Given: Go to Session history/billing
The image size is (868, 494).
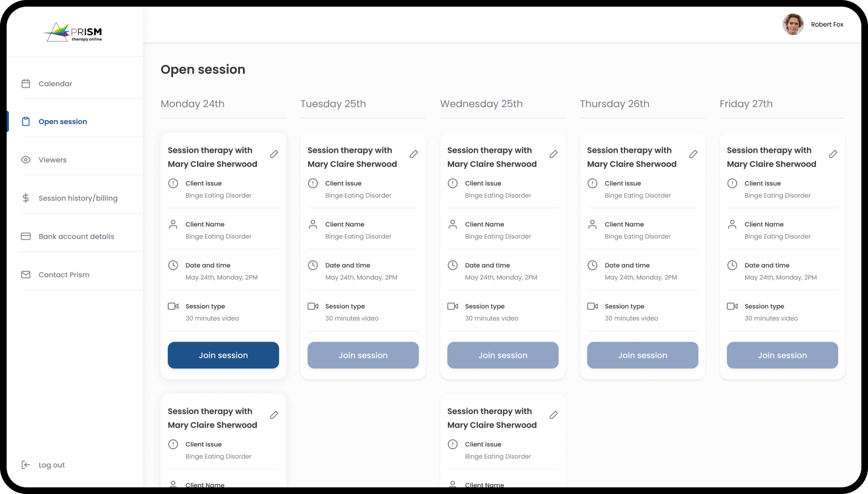Looking at the screenshot, I should [78, 198].
